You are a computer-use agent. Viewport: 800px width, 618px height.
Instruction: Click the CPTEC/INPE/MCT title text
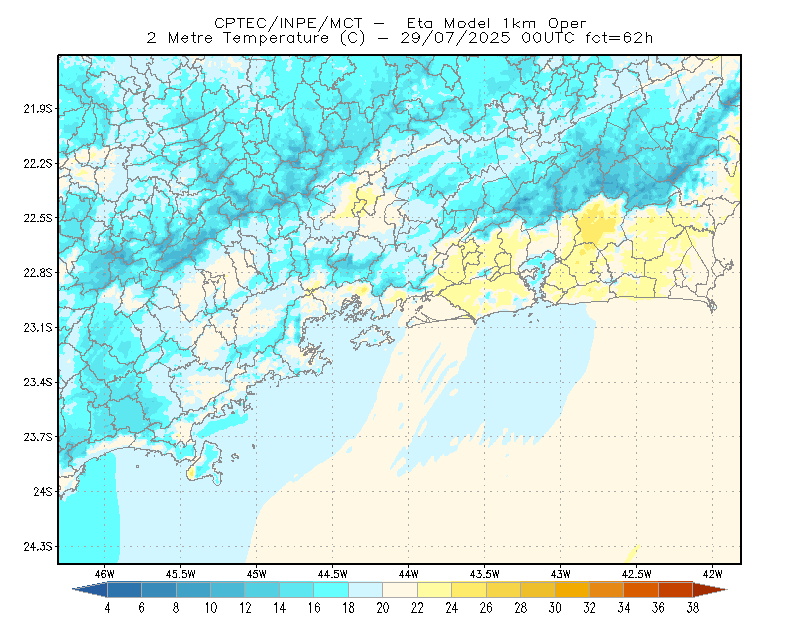288,23
